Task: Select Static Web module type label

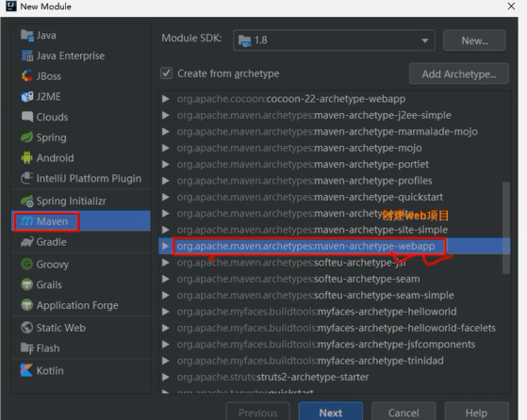Action: pyautogui.click(x=61, y=328)
